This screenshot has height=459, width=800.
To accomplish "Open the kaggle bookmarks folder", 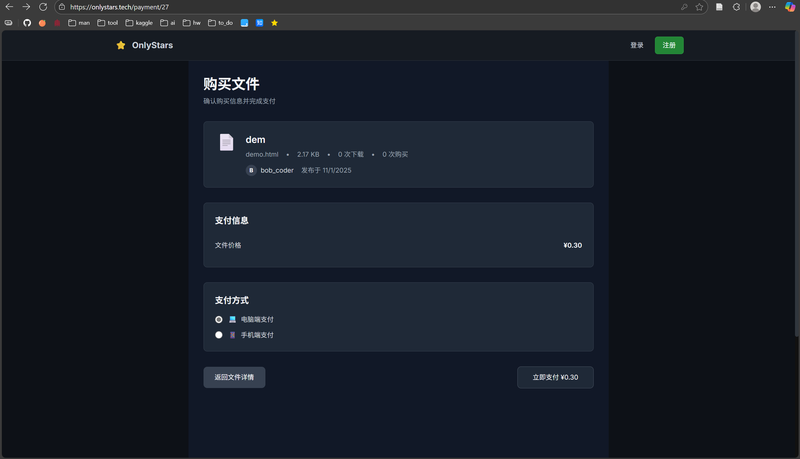I will (139, 23).
